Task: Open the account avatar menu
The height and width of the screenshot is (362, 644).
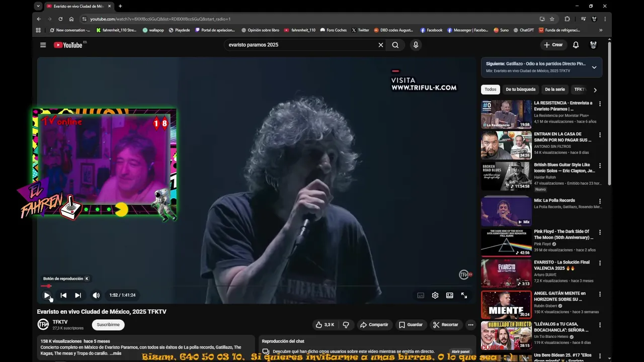Action: click(x=593, y=45)
